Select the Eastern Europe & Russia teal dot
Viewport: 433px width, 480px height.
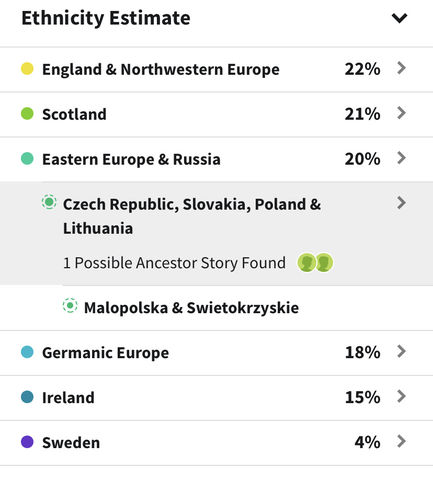(x=27, y=158)
